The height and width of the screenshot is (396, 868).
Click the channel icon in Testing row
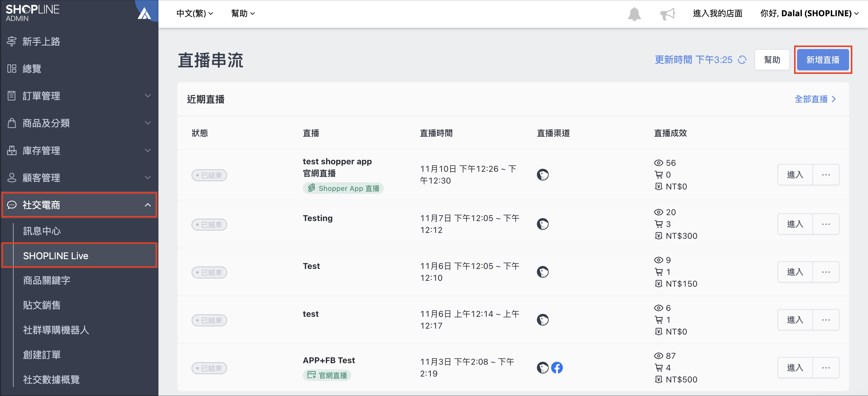[542, 224]
